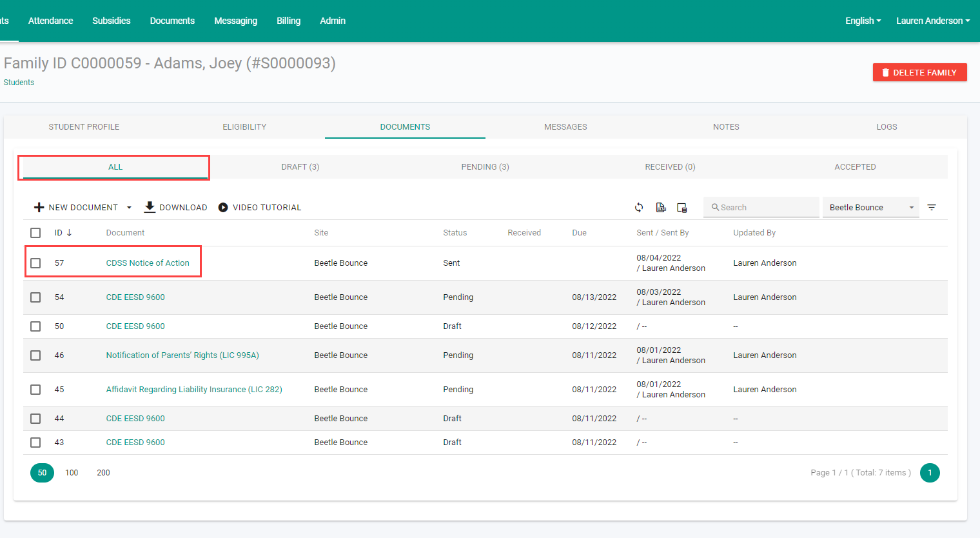Click the Document column header

125,233
